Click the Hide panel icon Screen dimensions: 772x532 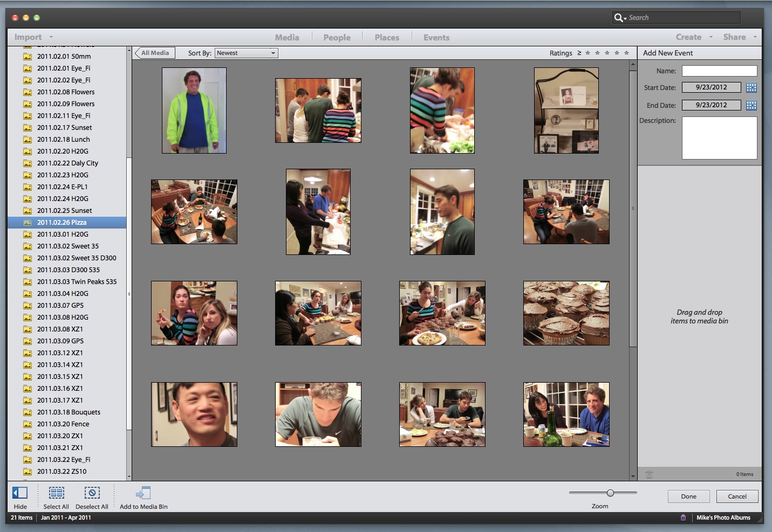(20, 493)
